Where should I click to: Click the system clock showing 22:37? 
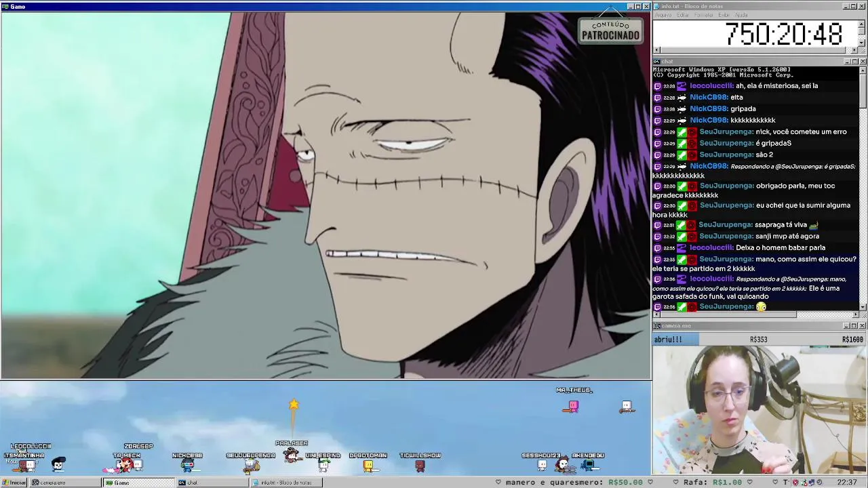[x=847, y=483]
